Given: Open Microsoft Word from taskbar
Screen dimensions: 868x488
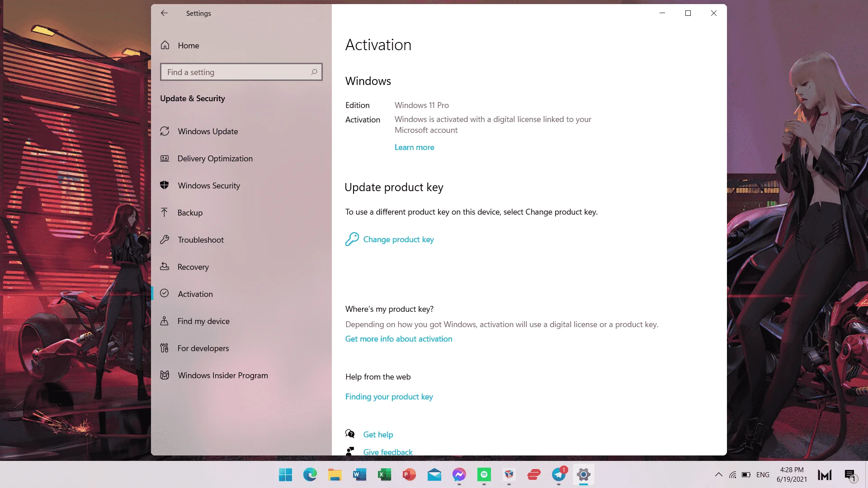Looking at the screenshot, I should [360, 474].
